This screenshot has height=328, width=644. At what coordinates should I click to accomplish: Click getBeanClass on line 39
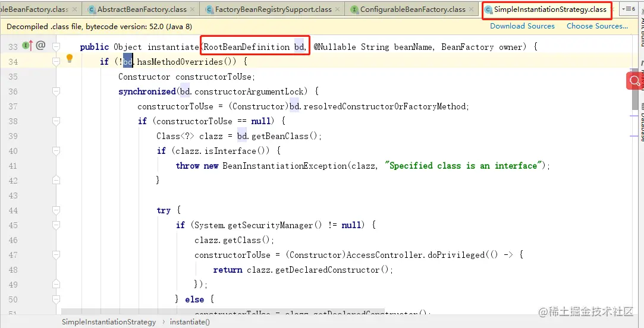[x=279, y=136]
